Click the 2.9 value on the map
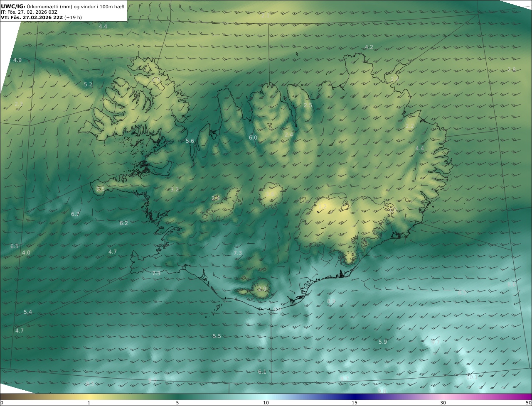532x406 pixels. [262, 289]
